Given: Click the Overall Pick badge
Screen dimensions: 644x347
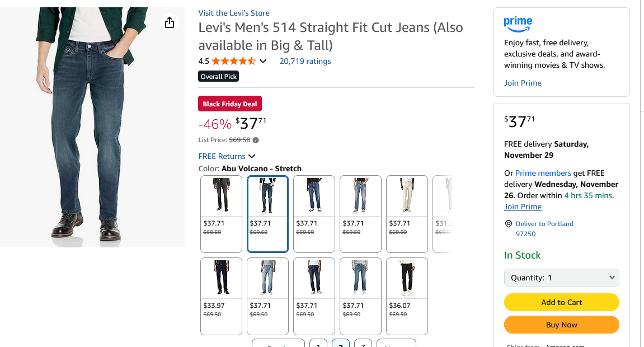Looking at the screenshot, I should point(218,76).
